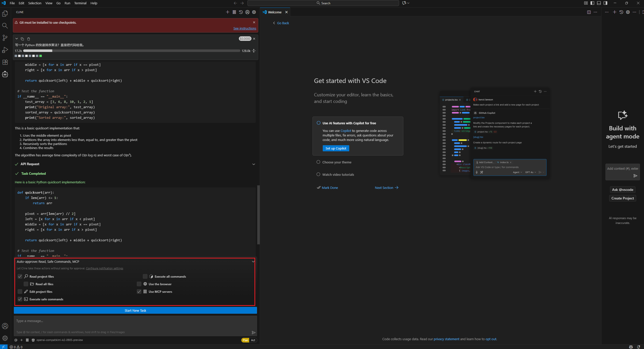The width and height of the screenshot is (644, 349).
Task: Delete the current task with trash icon
Action: 28,39
